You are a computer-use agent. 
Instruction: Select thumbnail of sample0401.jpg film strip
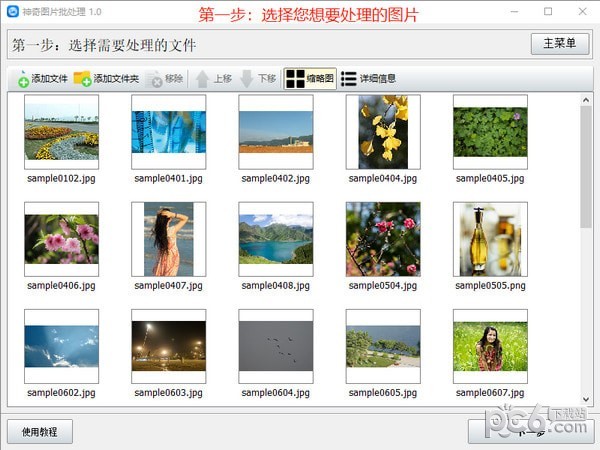[169, 132]
